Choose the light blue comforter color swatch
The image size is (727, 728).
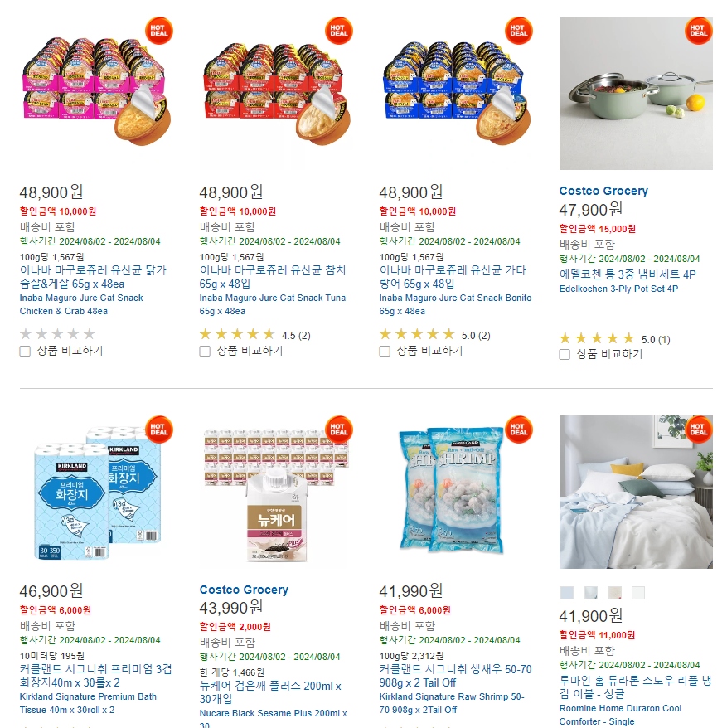[x=567, y=592]
